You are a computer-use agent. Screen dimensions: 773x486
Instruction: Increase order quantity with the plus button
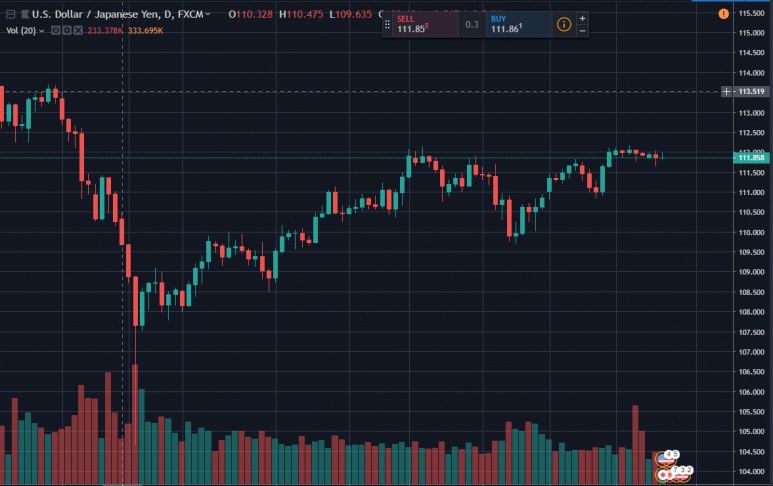tap(583, 18)
